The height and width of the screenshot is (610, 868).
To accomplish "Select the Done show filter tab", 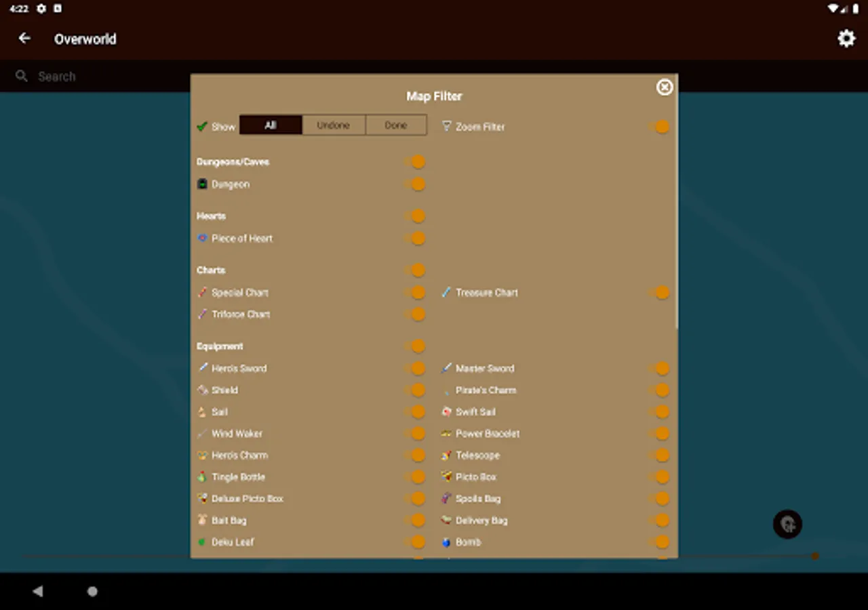I will pos(396,125).
